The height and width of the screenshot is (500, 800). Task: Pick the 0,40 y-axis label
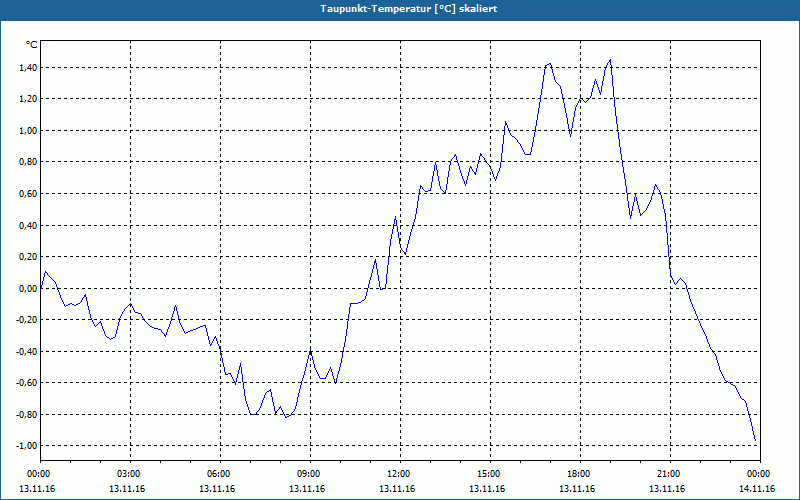click(29, 226)
